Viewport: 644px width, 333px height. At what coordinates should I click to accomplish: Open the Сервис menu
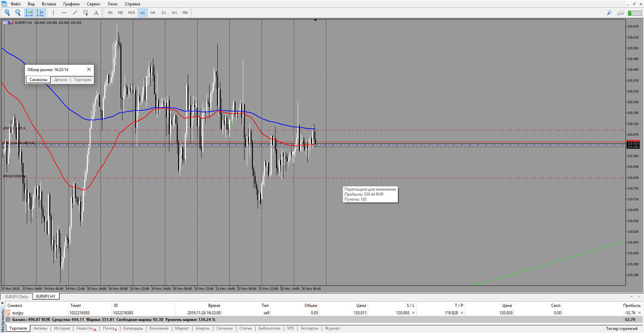coord(94,3)
